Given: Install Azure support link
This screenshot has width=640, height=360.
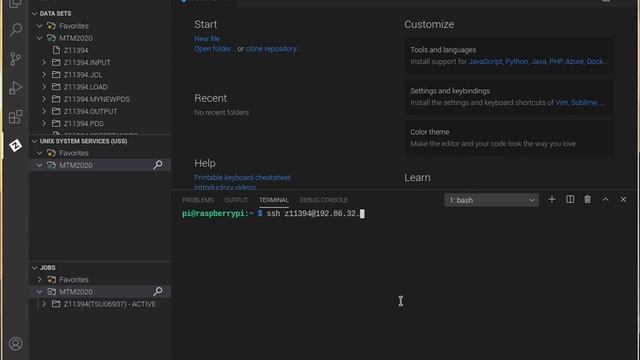Looking at the screenshot, I should pos(574,62).
